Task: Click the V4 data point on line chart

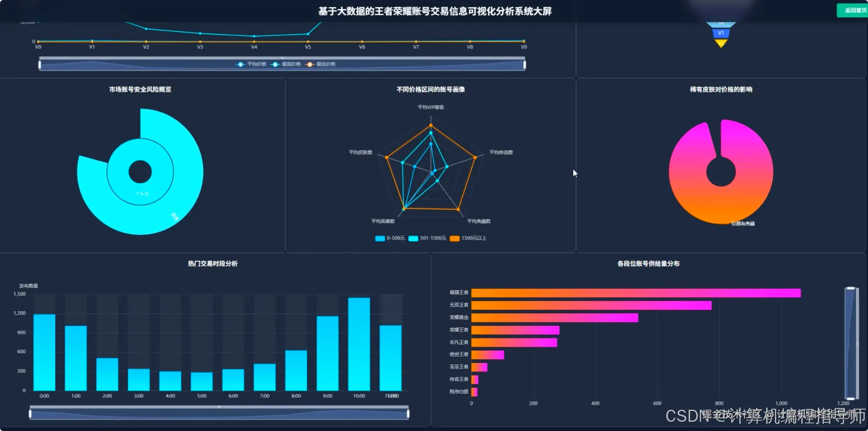Action: 254,36
